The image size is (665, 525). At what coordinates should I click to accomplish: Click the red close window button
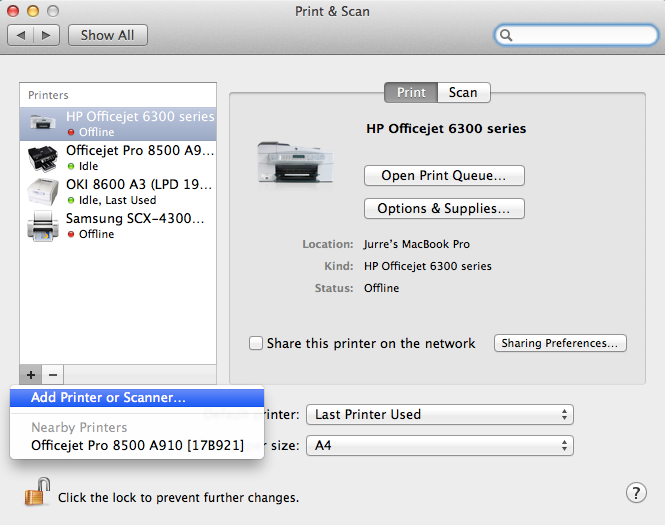coord(13,11)
